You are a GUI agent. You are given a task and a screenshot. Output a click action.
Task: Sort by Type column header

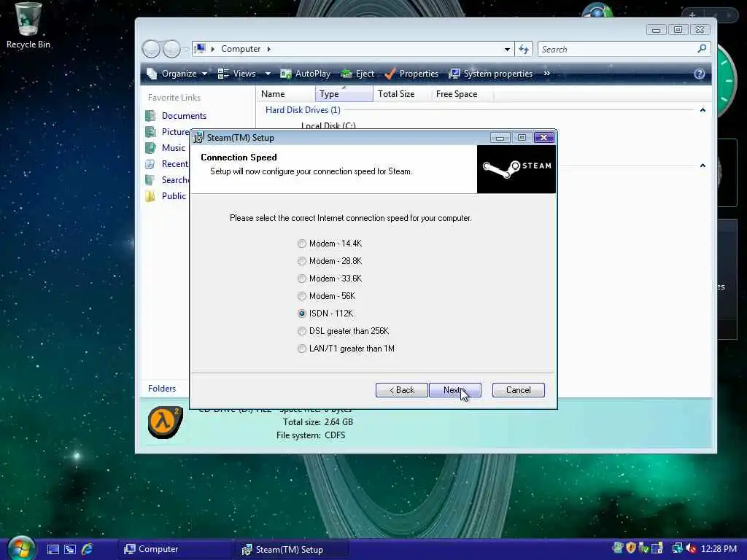344,94
